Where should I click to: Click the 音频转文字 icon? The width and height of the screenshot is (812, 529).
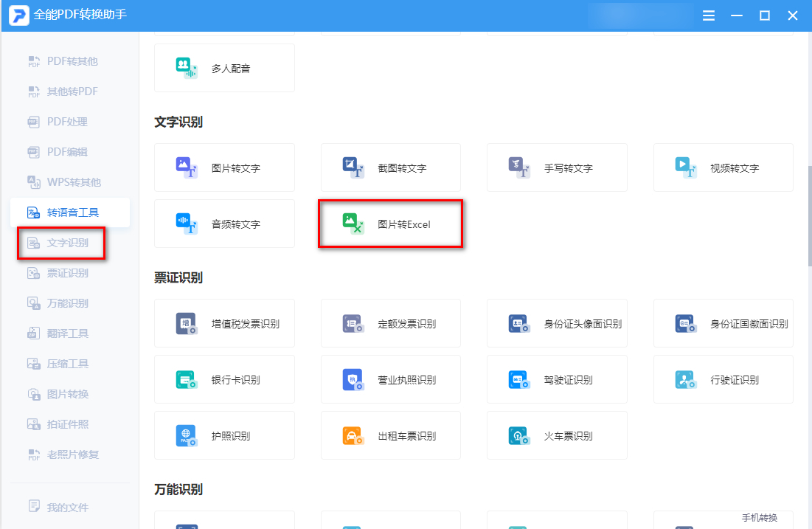(187, 224)
